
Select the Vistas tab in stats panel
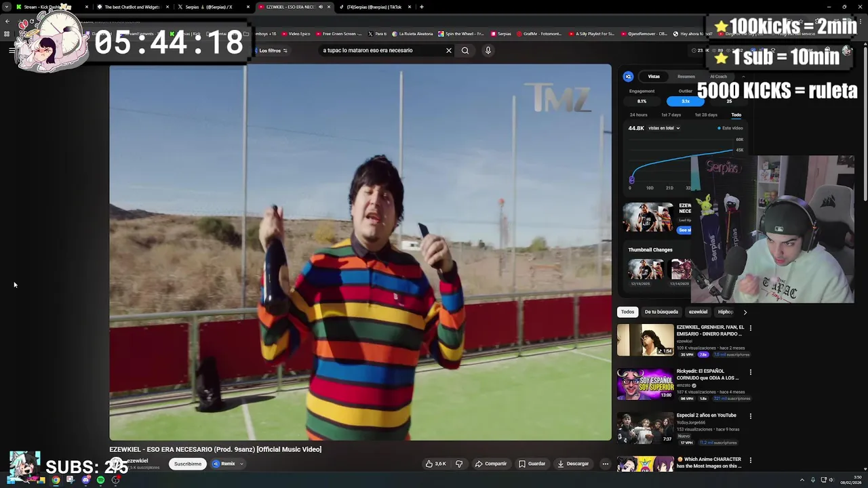[654, 77]
